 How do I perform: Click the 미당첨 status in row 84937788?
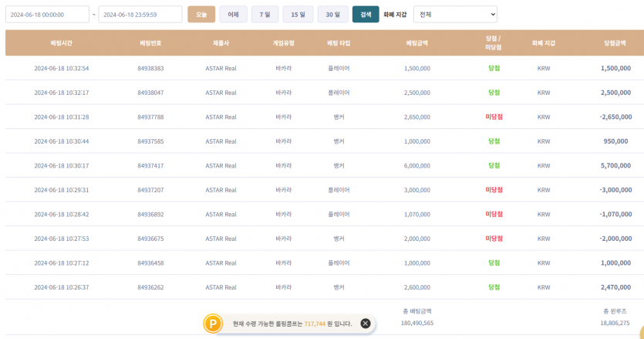(494, 117)
